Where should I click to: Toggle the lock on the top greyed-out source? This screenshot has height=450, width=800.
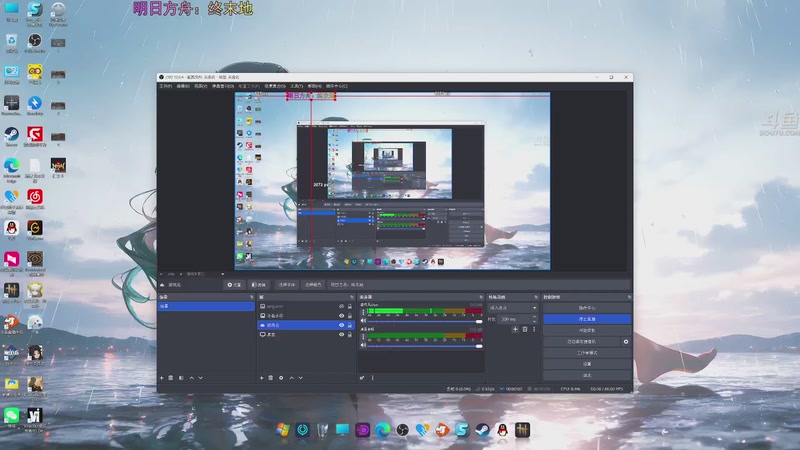pos(350,307)
